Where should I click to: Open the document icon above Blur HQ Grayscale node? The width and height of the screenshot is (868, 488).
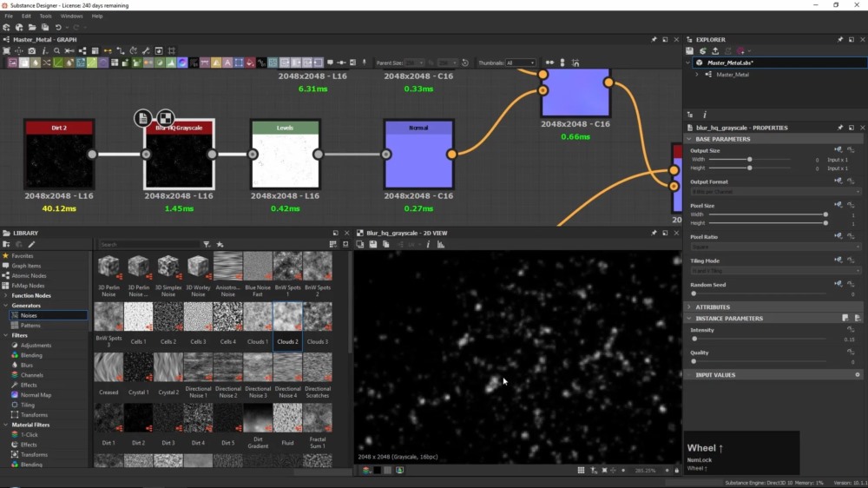click(x=143, y=117)
